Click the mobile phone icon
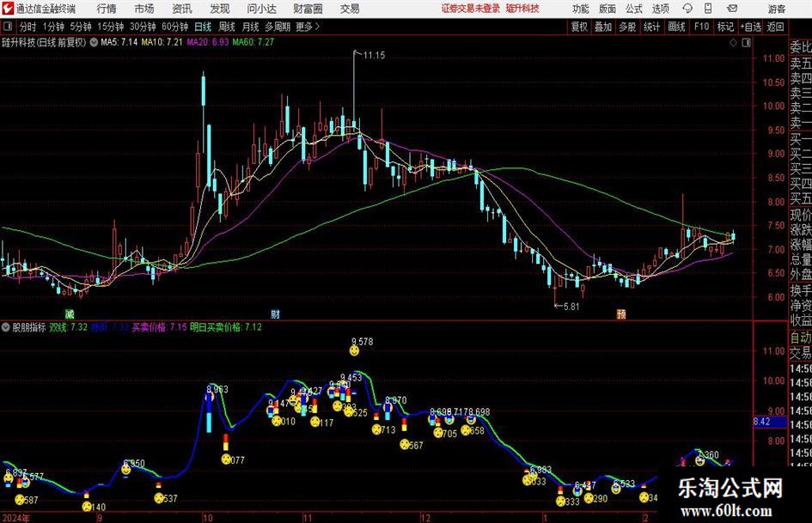The image size is (812, 523). (x=708, y=9)
